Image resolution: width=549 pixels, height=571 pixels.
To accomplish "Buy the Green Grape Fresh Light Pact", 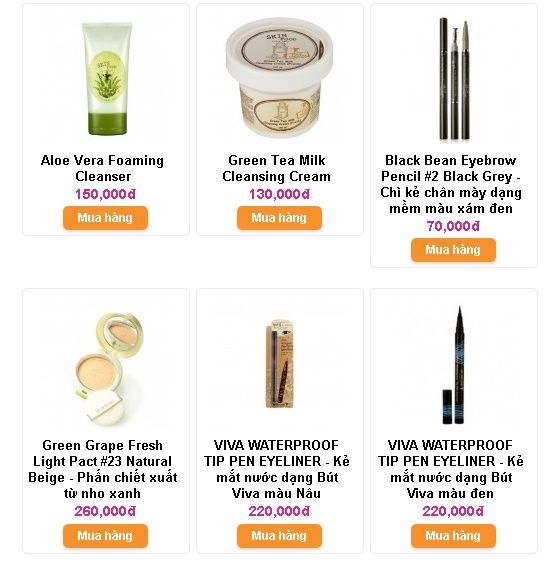I will [x=105, y=536].
